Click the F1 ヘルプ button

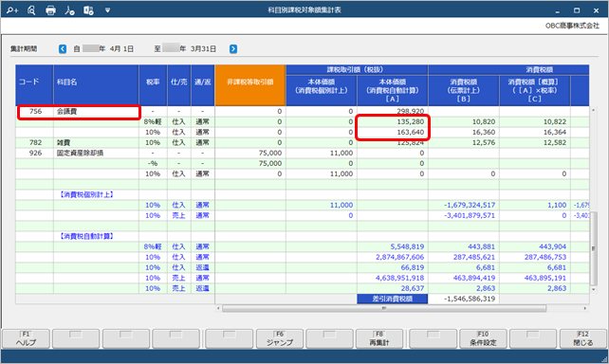tap(26, 338)
